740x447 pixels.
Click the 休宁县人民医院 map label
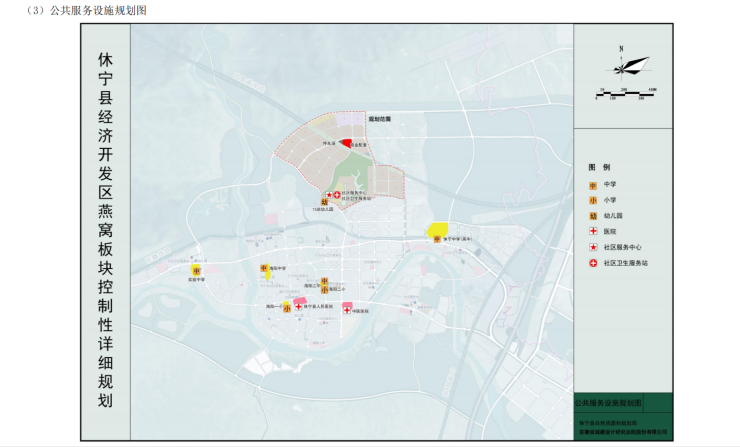click(x=318, y=307)
